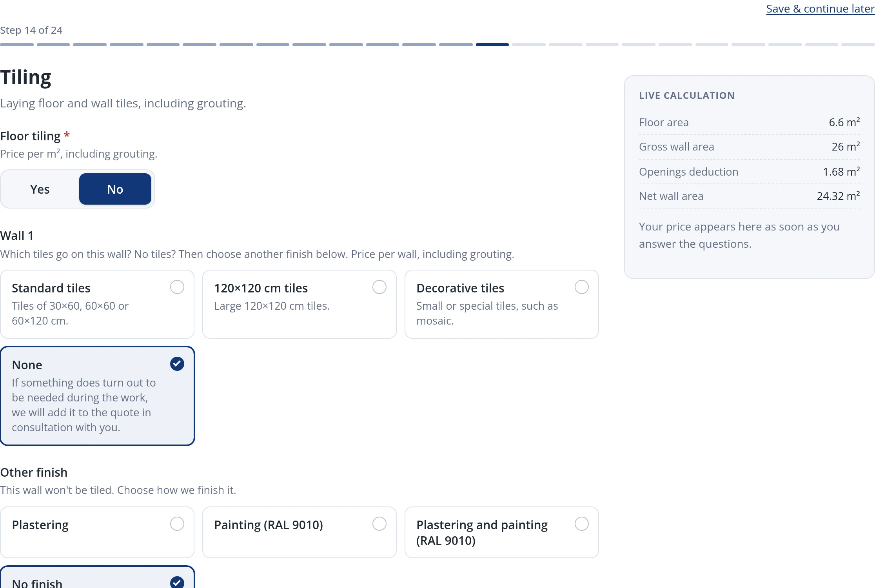Select Plastering as other finish
This screenshot has height=588, width=875.
pos(97,532)
